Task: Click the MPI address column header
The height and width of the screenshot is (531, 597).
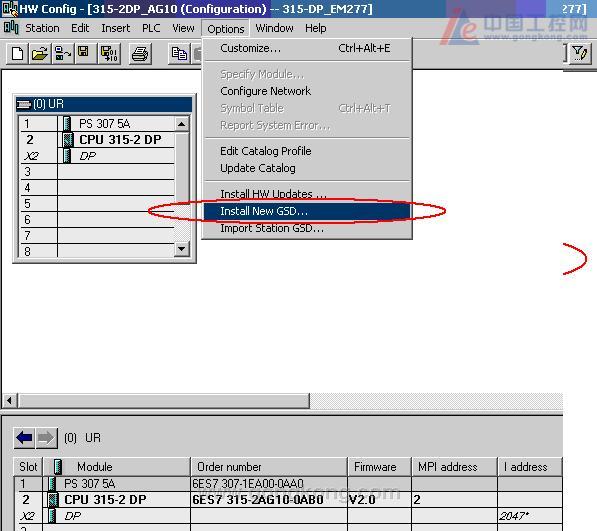Action: (x=455, y=467)
